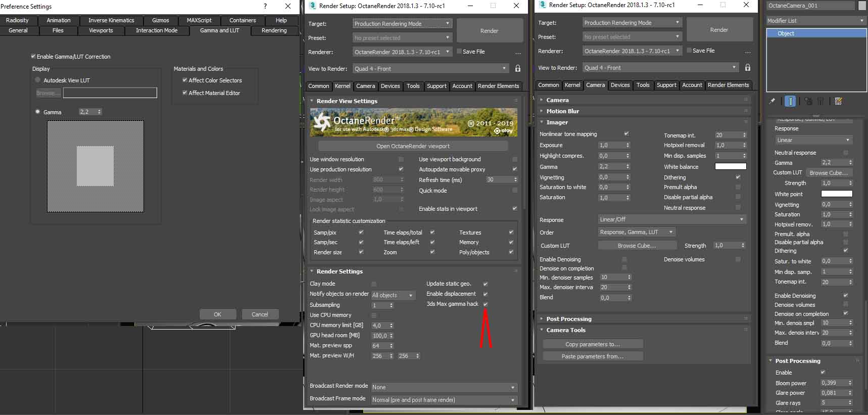Open the Viewports tab in Preference Settings
The height and width of the screenshot is (415, 868).
point(101,30)
